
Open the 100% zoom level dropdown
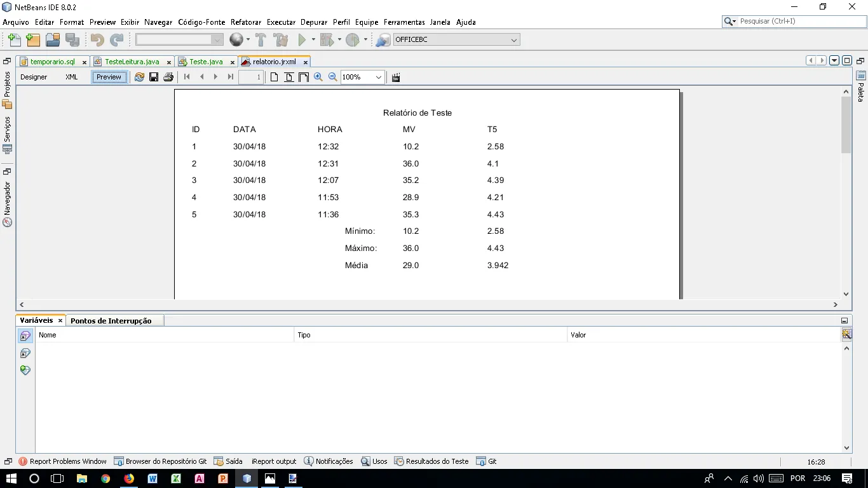coord(379,78)
